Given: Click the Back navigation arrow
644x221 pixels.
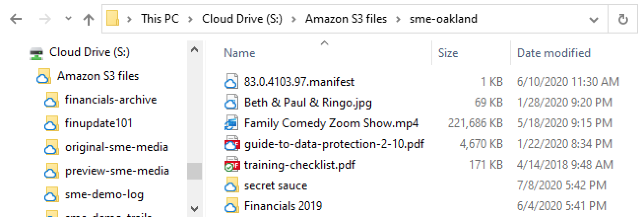Looking at the screenshot, I should pos(16,19).
